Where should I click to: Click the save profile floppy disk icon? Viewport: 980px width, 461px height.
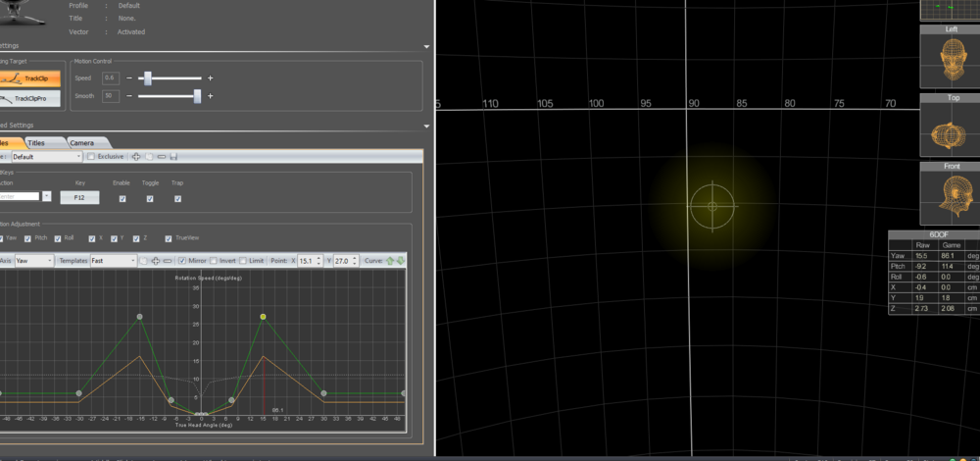click(x=173, y=156)
